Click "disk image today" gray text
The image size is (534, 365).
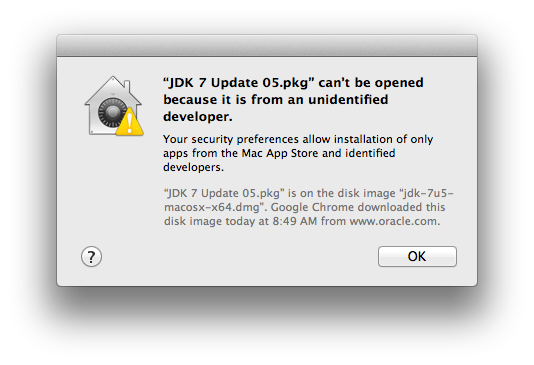click(209, 221)
